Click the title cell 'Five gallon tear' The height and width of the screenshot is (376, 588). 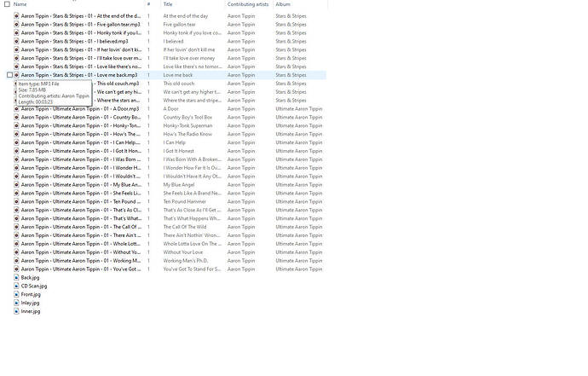[x=179, y=25]
